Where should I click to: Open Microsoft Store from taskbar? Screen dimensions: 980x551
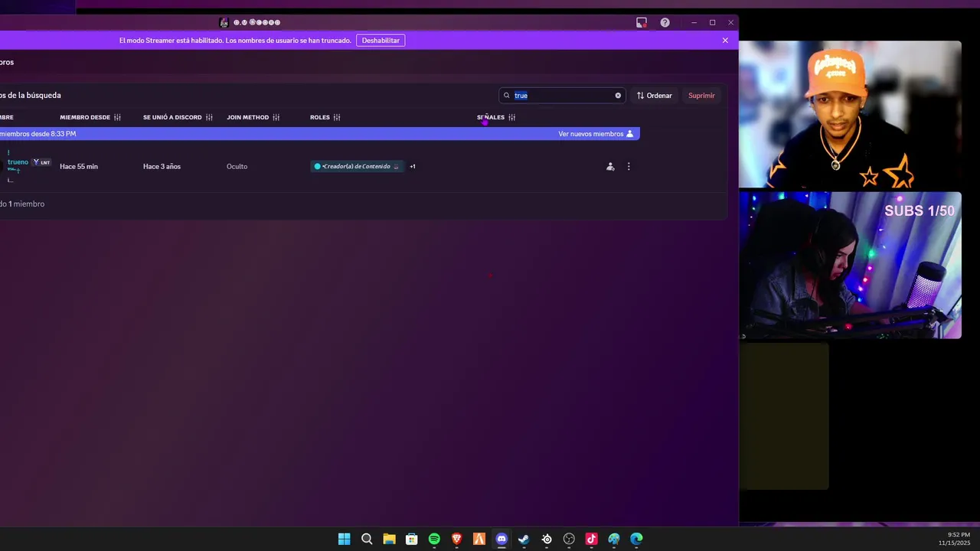tap(411, 539)
